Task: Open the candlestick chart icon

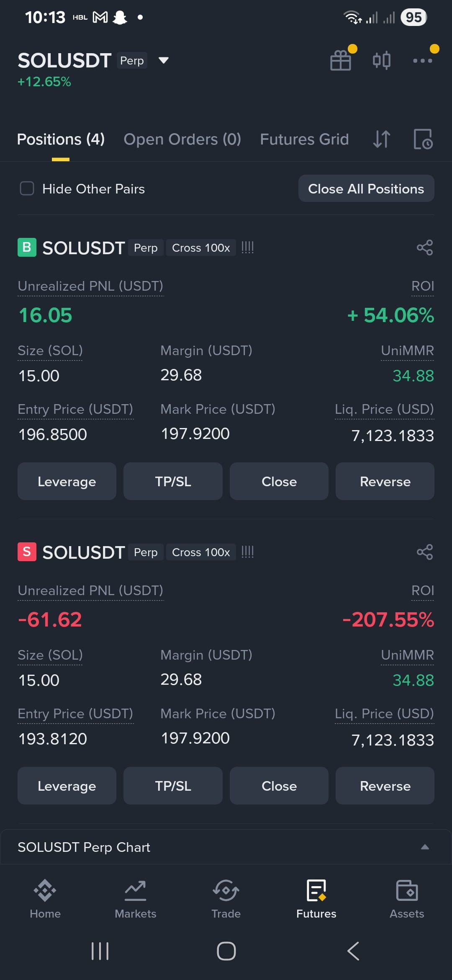Action: click(x=382, y=60)
